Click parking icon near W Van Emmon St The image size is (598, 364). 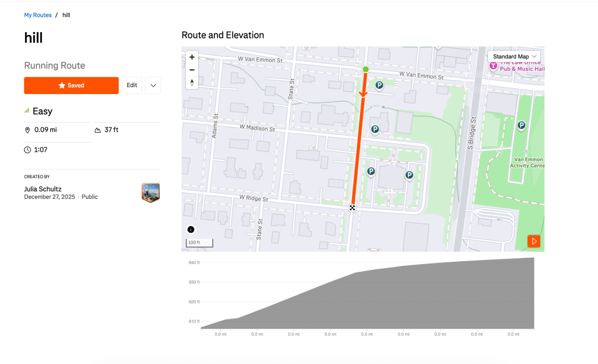click(x=379, y=85)
